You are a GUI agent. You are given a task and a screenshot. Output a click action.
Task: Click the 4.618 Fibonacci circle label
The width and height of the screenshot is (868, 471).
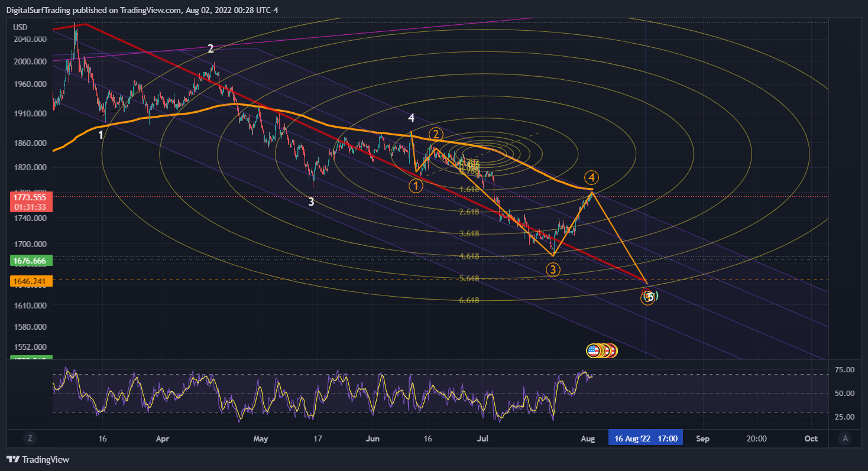pos(469,256)
